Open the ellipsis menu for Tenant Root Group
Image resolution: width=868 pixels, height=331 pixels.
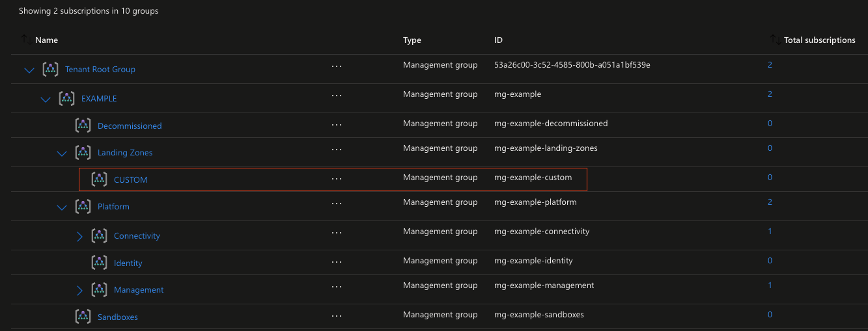336,66
